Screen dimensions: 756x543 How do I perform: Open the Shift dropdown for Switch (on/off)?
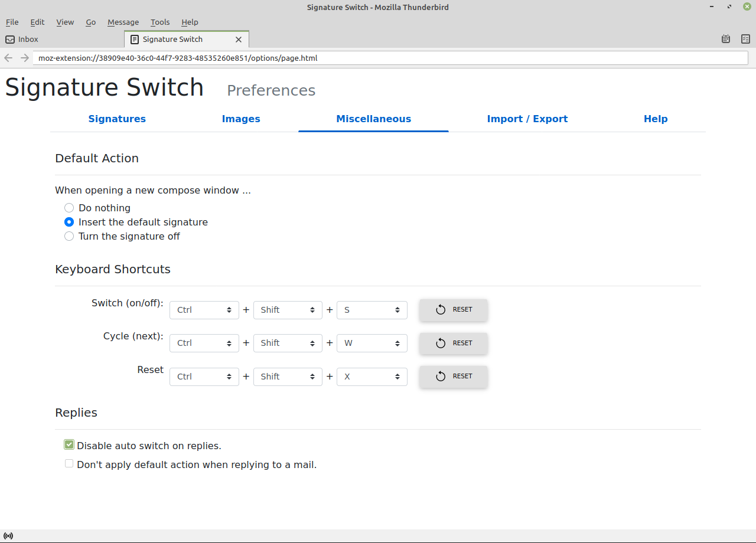point(288,310)
